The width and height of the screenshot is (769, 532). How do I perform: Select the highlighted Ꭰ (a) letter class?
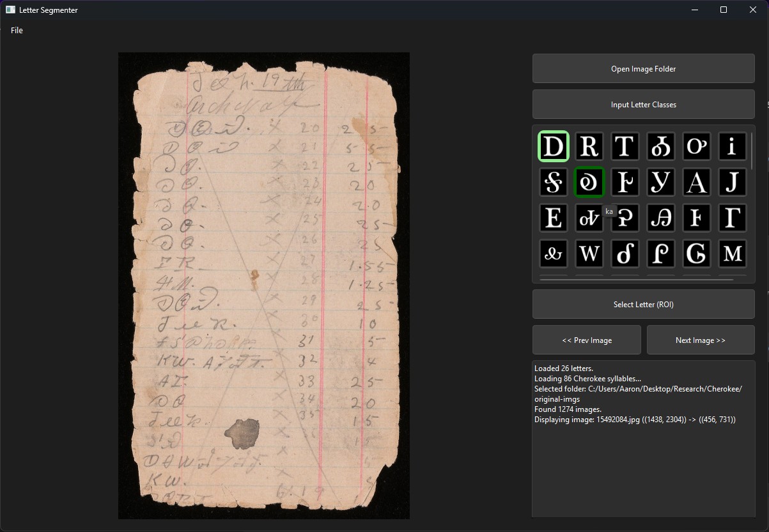(553, 146)
